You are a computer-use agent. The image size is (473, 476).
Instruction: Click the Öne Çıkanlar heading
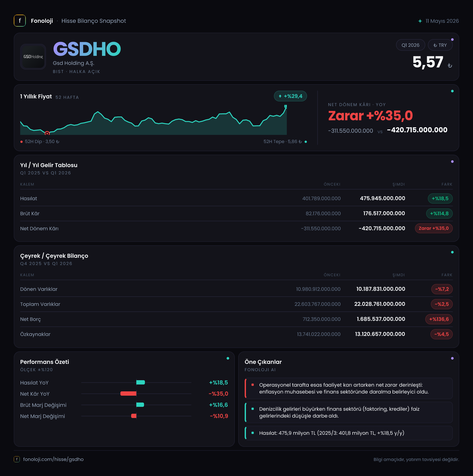point(263,362)
